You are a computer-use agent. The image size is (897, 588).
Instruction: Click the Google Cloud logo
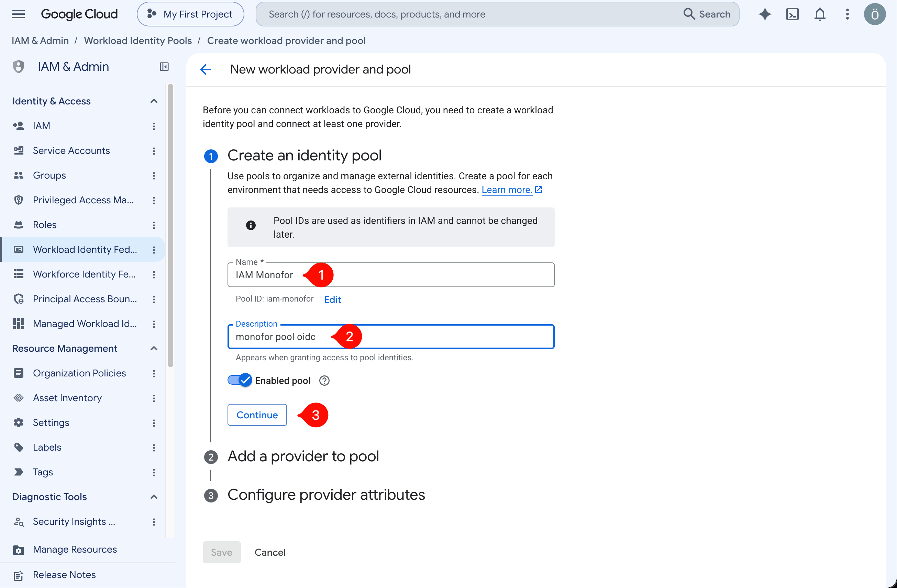[x=79, y=14]
